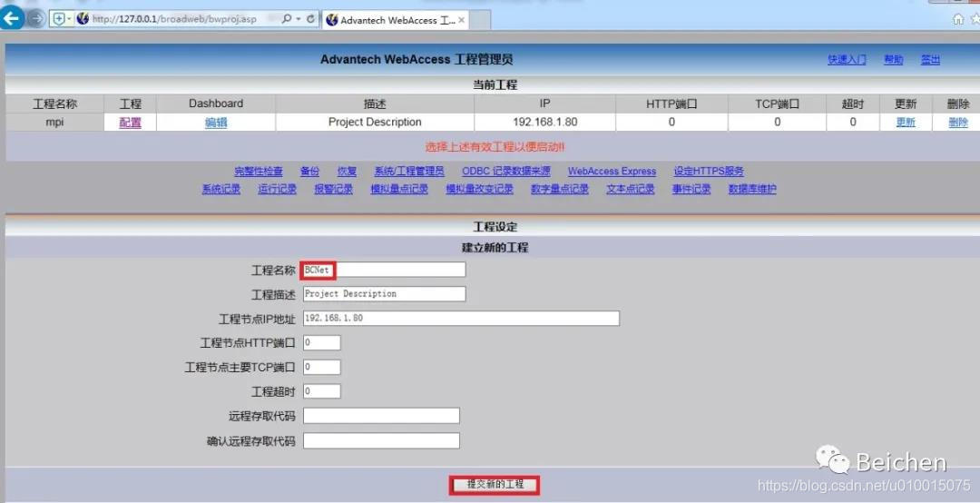Click the 工程节点HTTP端口 input field
980x503 pixels.
[x=322, y=342]
